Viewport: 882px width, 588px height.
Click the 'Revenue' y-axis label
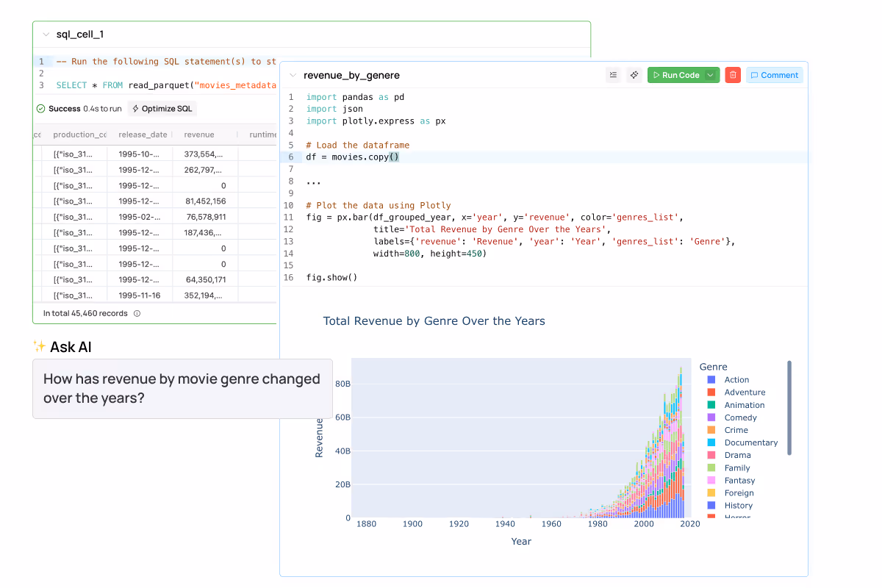coord(319,438)
